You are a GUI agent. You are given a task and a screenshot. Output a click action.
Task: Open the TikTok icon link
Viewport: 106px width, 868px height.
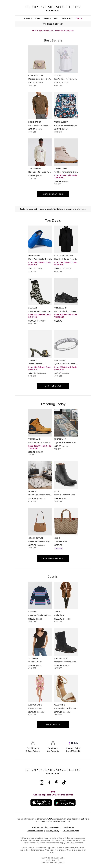pos(64,782)
